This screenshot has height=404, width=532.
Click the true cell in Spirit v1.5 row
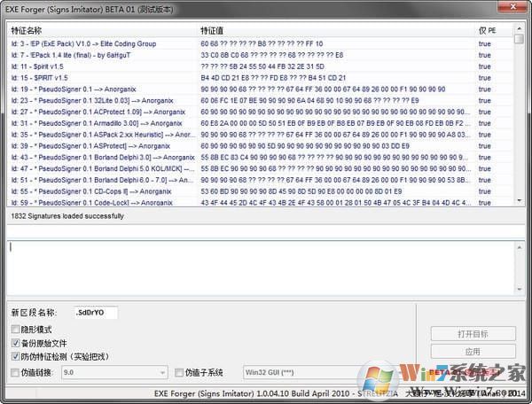coord(484,66)
